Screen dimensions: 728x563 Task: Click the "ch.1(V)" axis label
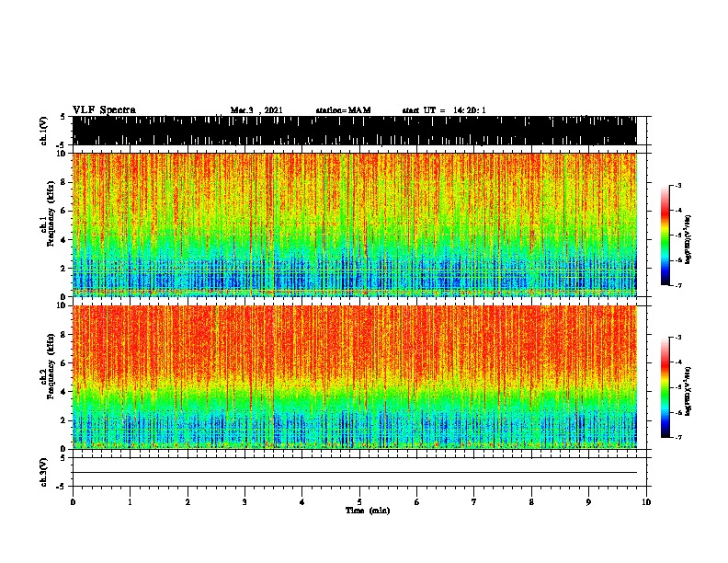(x=44, y=131)
